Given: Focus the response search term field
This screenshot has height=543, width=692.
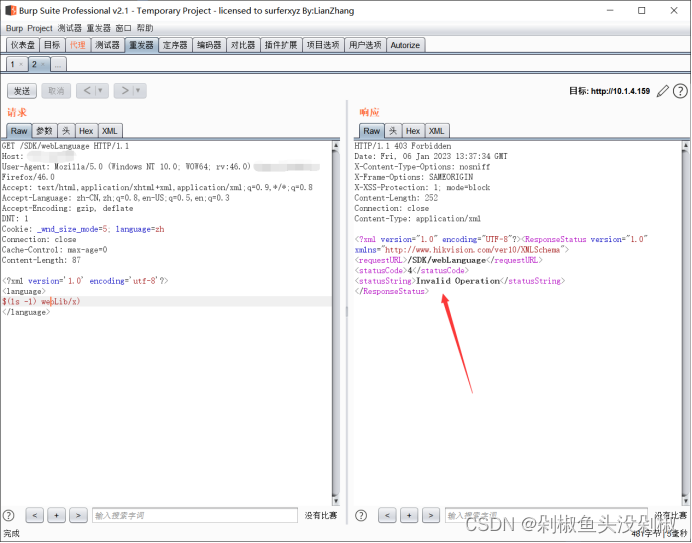Looking at the screenshot, I should [546, 515].
